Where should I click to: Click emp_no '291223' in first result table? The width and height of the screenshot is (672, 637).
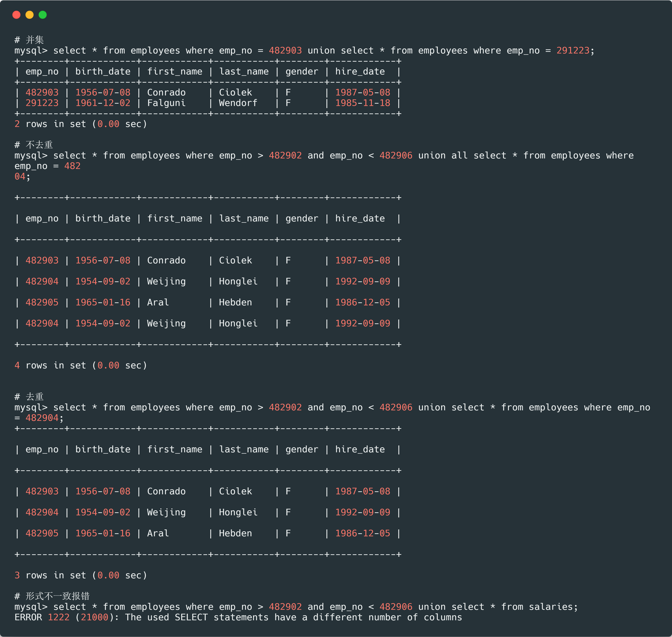pos(42,103)
